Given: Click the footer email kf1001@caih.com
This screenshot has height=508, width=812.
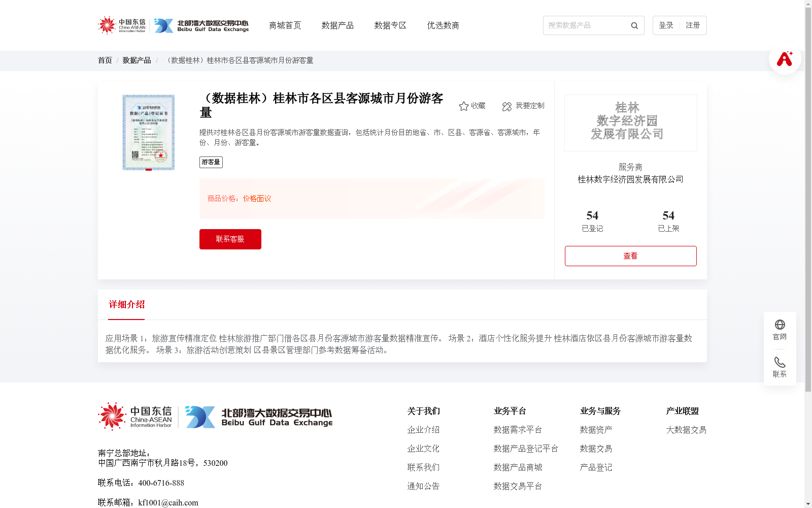Looking at the screenshot, I should tap(168, 502).
